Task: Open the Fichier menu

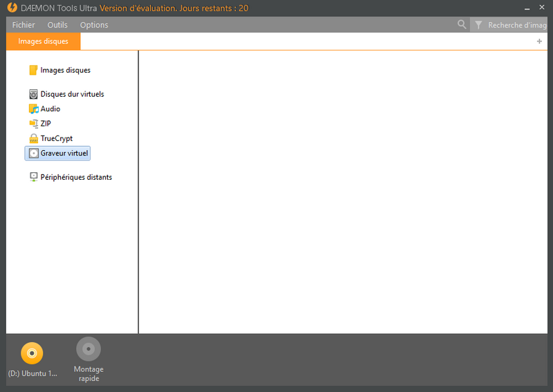Action: 24,25
